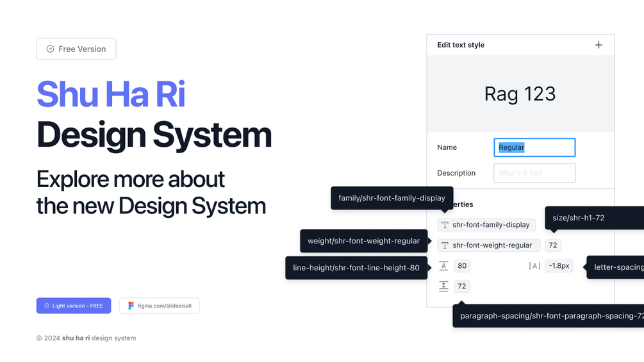The height and width of the screenshot is (362, 644).
Task: Click the Shu Ha Ri heading
Action: tap(111, 94)
